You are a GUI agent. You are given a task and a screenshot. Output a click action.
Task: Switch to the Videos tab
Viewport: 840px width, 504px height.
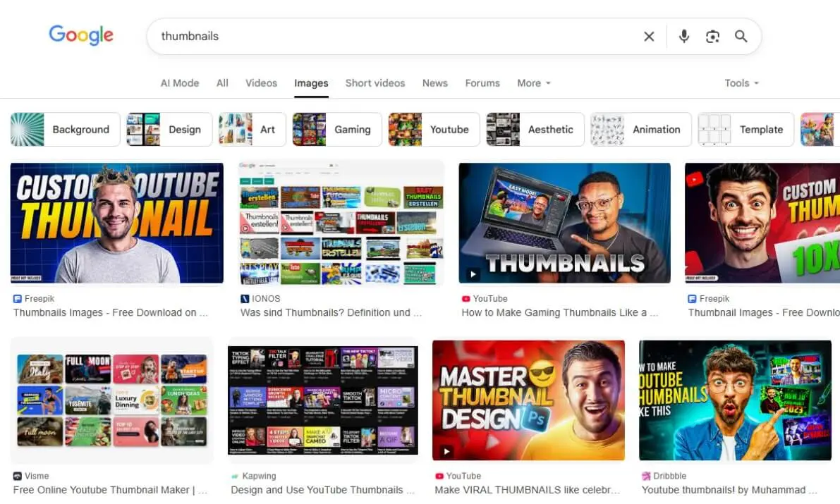pos(261,83)
